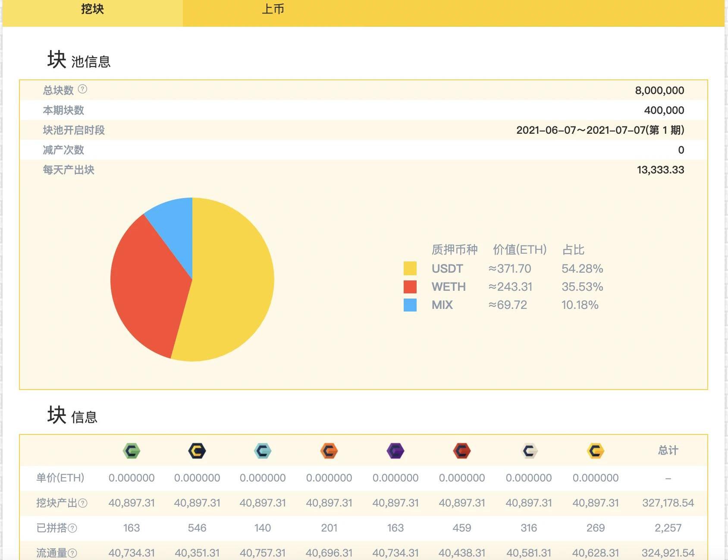Click the green block icon
728x560 pixels.
132,451
